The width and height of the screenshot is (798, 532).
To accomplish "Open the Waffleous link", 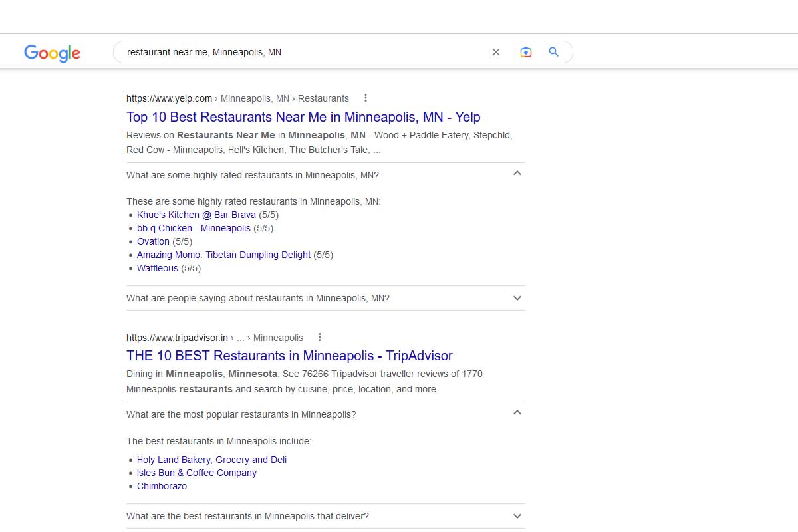I will (158, 268).
